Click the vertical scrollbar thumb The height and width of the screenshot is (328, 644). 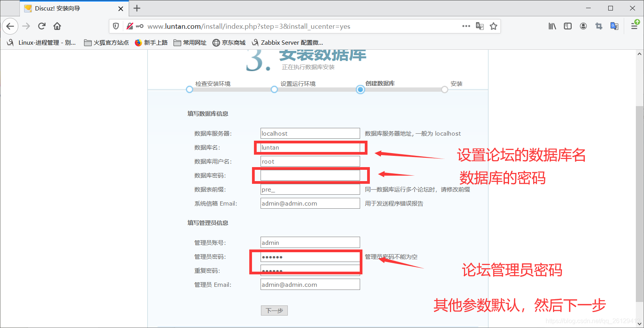click(639, 204)
